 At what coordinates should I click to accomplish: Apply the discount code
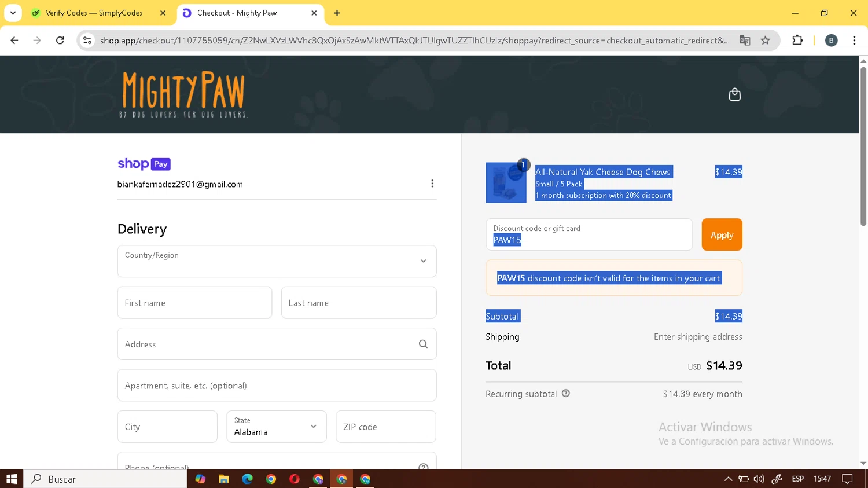722,234
